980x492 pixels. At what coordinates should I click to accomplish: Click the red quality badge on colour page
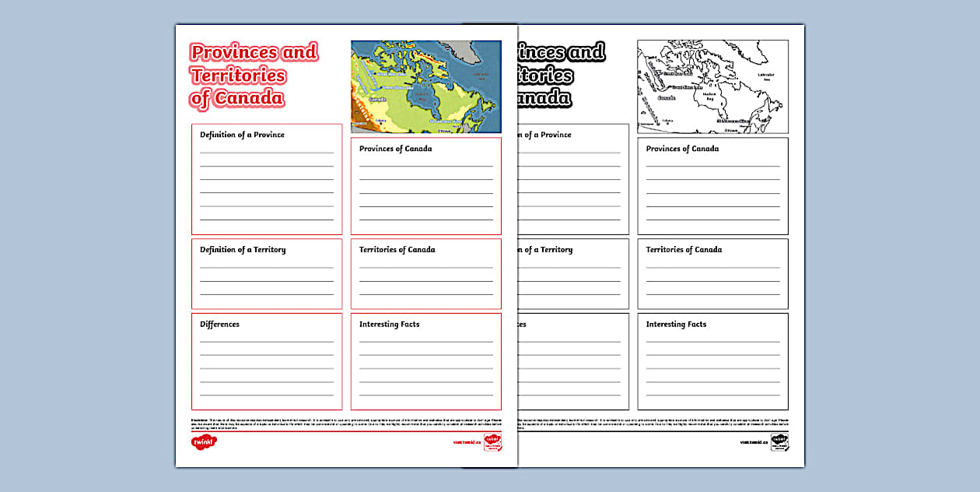492,442
